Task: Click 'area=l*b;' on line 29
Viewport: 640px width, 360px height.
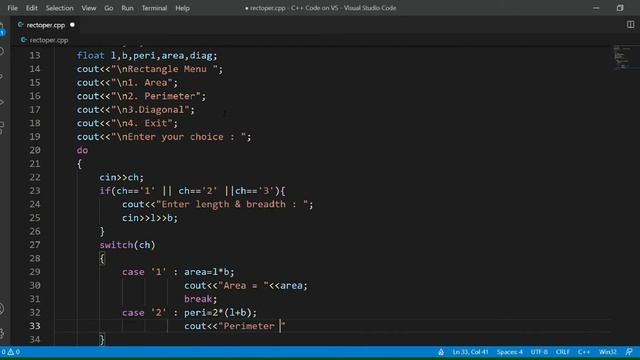Action: 209,272
